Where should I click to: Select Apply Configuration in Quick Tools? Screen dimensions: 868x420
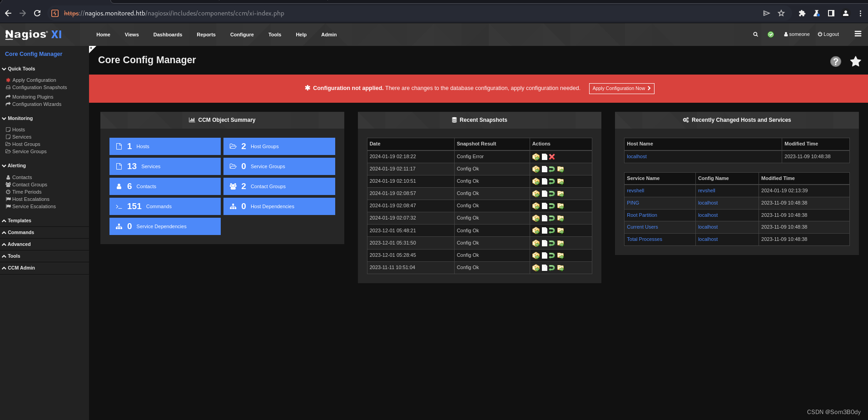pos(34,80)
